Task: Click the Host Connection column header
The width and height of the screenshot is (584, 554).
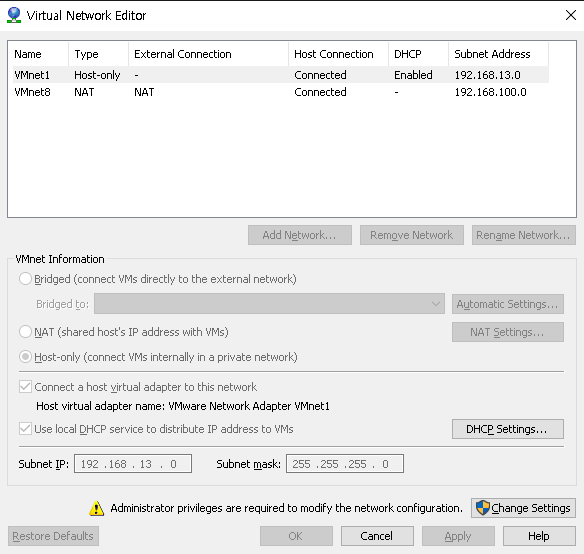Action: 338,54
